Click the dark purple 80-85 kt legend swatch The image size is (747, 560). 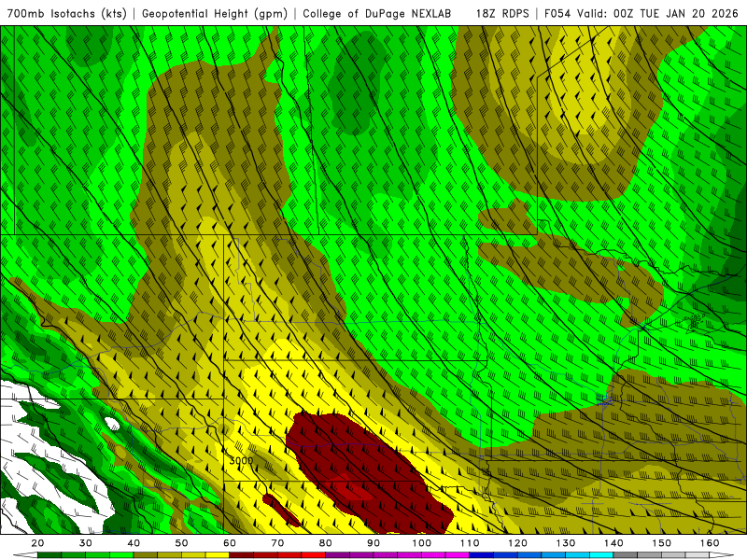click(338, 554)
